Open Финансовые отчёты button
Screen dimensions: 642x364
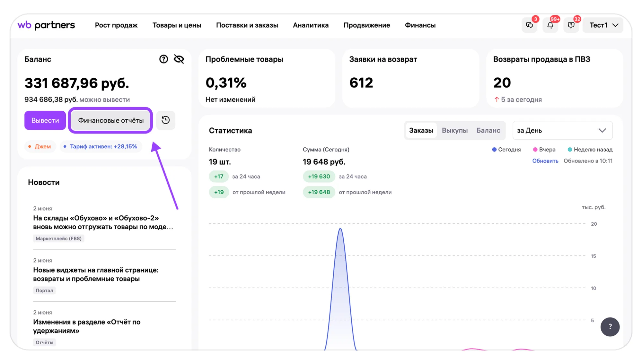click(111, 120)
